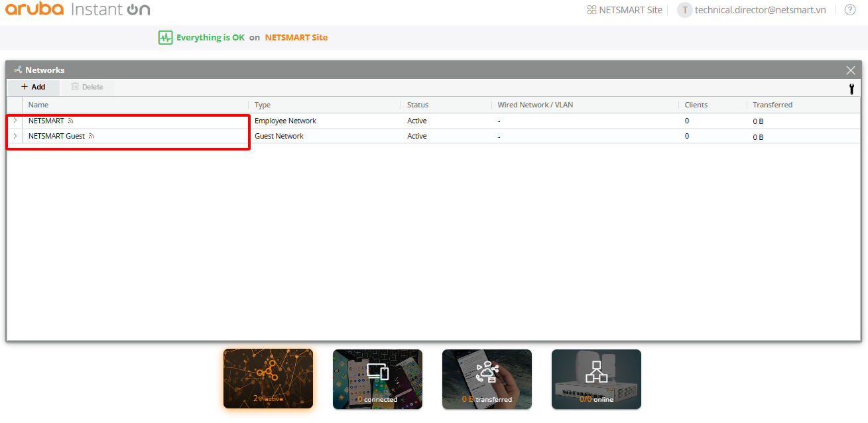The height and width of the screenshot is (423, 868).
Task: Click the T user avatar icon
Action: [684, 10]
